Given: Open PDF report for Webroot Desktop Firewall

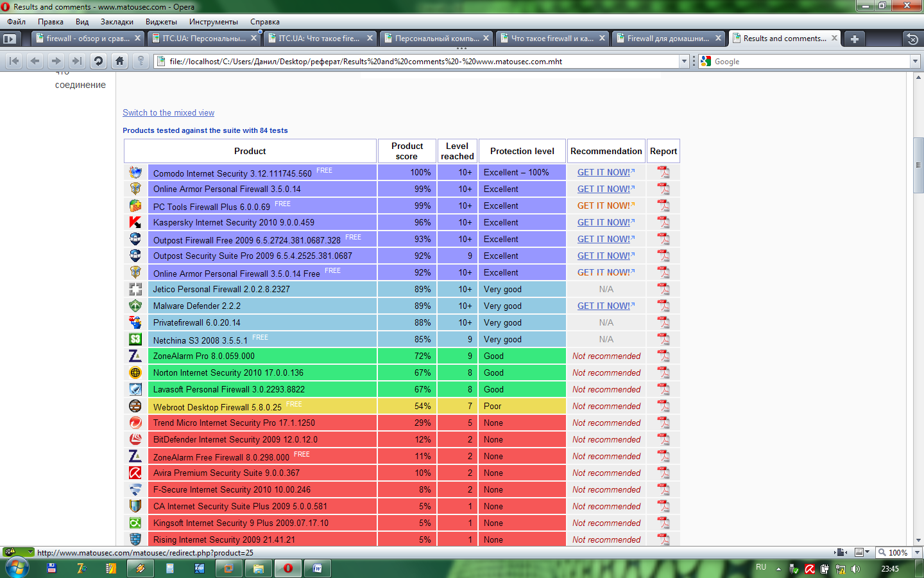Looking at the screenshot, I should (x=663, y=406).
